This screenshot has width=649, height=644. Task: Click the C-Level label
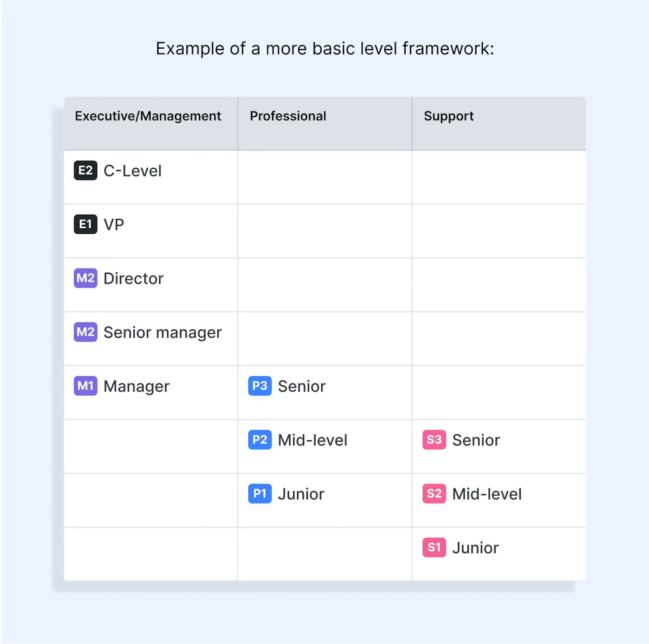click(x=132, y=171)
